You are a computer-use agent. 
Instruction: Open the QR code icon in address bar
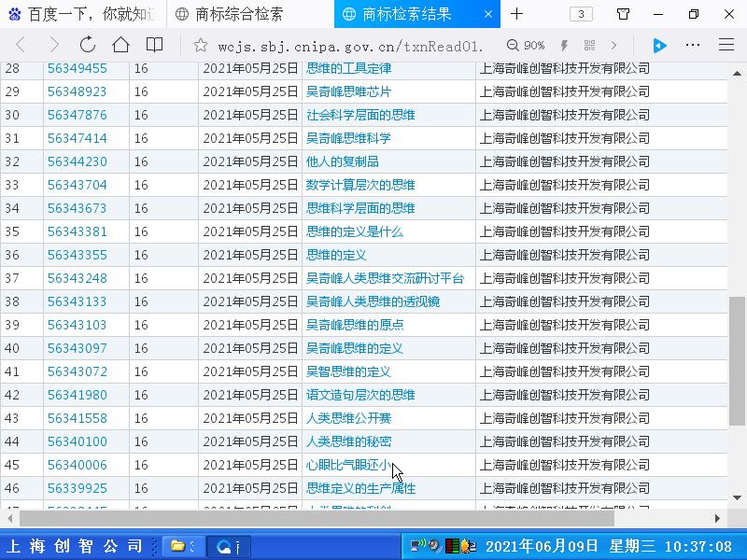(x=589, y=46)
